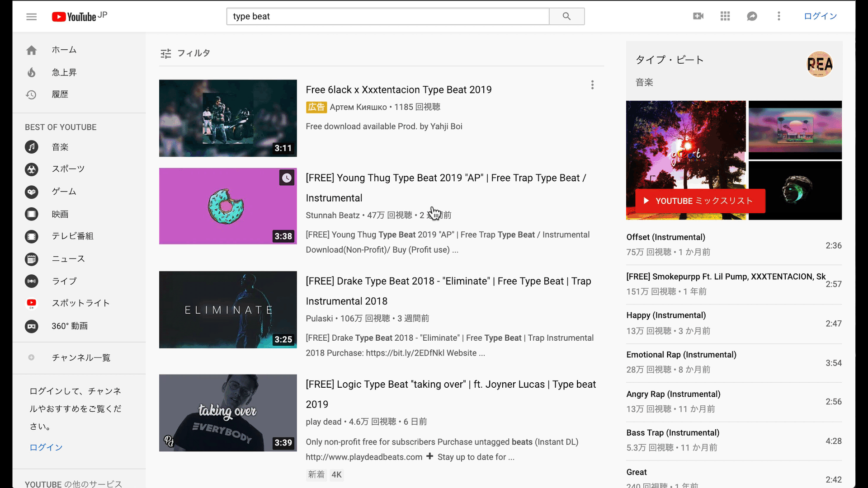Click ログイン link in top right

click(820, 16)
